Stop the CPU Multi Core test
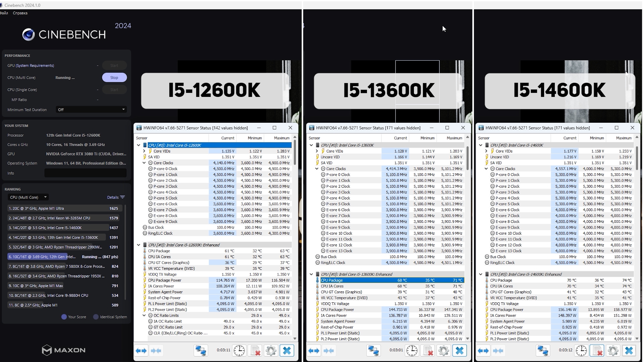Viewport: 644px width, 362px height. pos(114,77)
